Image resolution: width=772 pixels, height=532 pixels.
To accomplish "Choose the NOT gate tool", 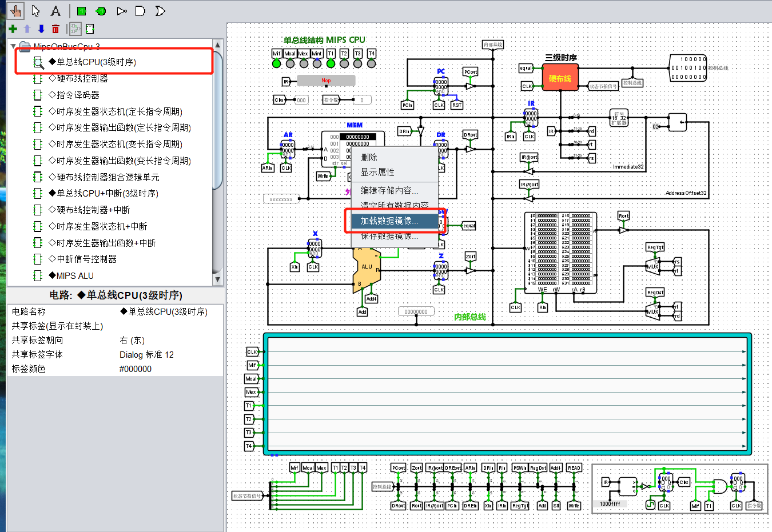I will click(121, 11).
